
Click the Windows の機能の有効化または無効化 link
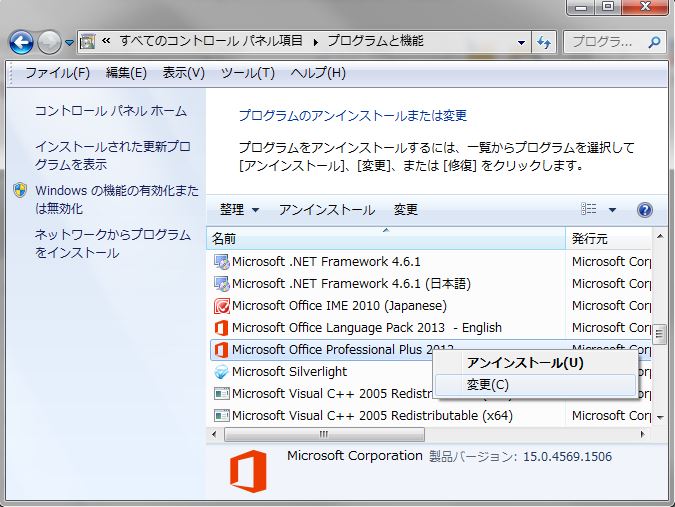pos(116,199)
